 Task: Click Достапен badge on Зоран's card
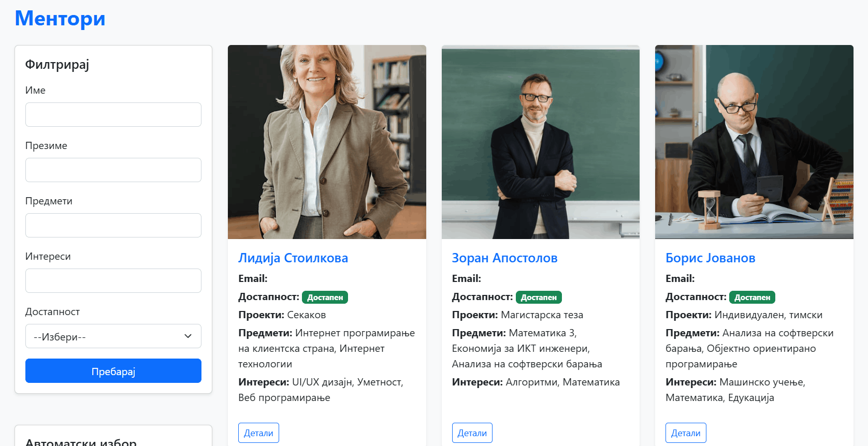(x=539, y=298)
